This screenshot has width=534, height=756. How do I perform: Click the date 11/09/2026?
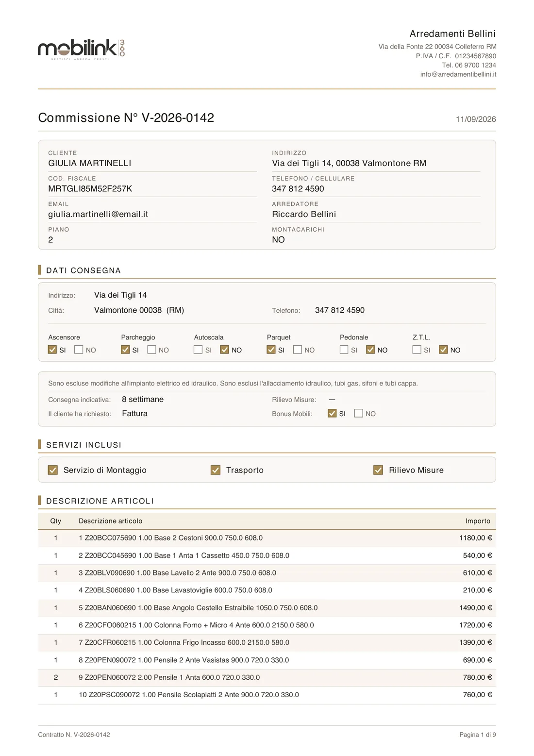click(476, 119)
